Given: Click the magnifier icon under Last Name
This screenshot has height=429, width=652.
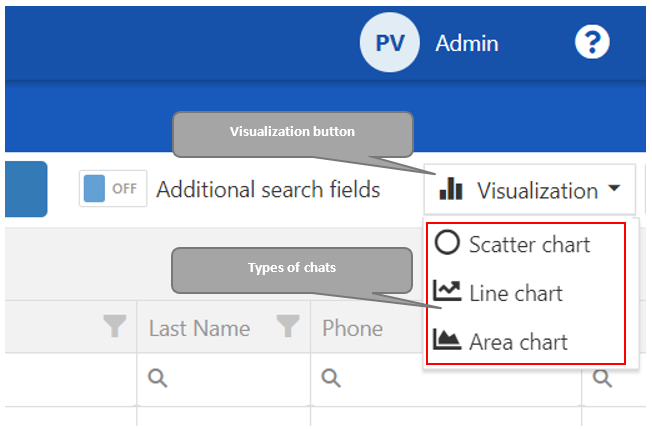Looking at the screenshot, I should [157, 378].
